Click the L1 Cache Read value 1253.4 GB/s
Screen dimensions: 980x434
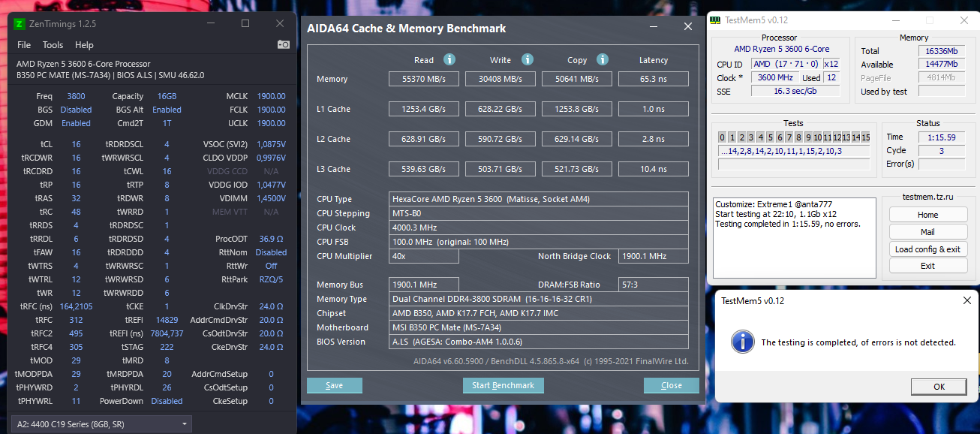click(x=423, y=109)
